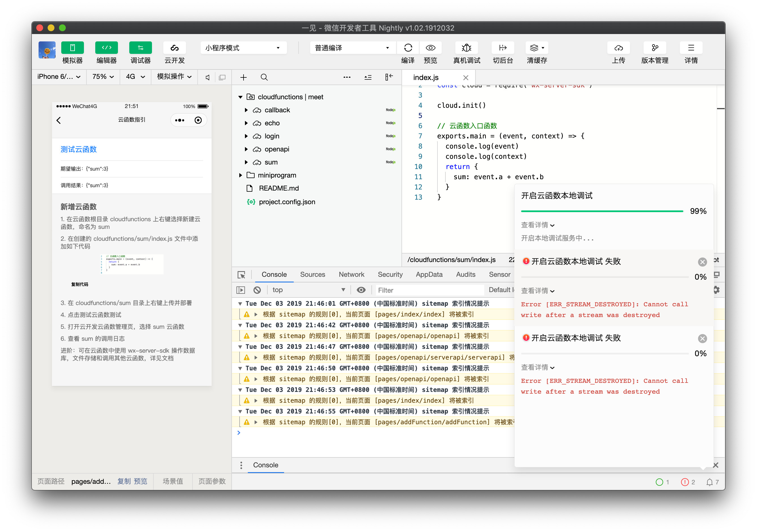Viewport: 757px width, 532px height.
Task: Toggle the 编辑器 editor panel
Action: tap(106, 48)
